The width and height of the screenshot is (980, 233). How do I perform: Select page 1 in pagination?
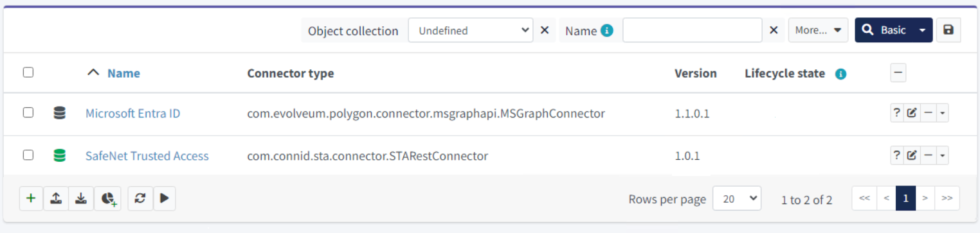(905, 198)
